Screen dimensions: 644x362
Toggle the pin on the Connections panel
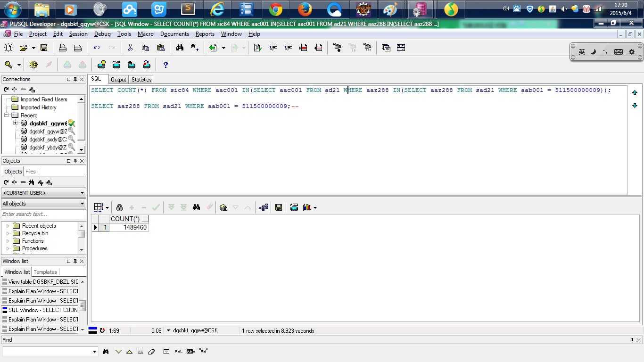[x=75, y=79]
